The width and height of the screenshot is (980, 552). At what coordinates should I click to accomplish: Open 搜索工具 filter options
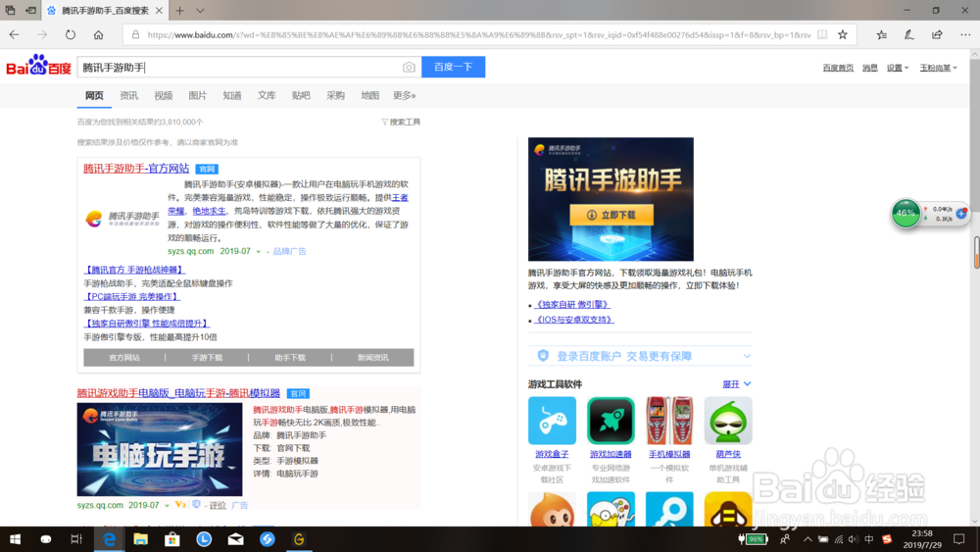tap(401, 122)
